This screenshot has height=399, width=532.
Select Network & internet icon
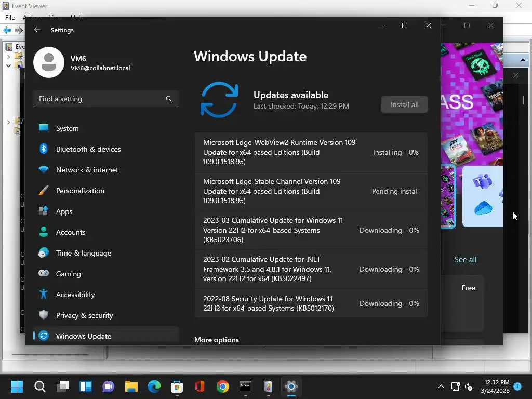point(44,170)
